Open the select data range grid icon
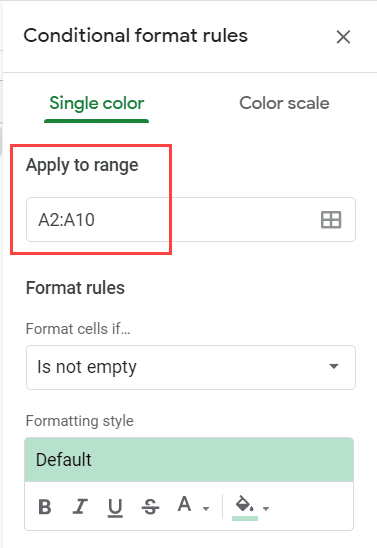This screenshot has width=377, height=548. (331, 220)
